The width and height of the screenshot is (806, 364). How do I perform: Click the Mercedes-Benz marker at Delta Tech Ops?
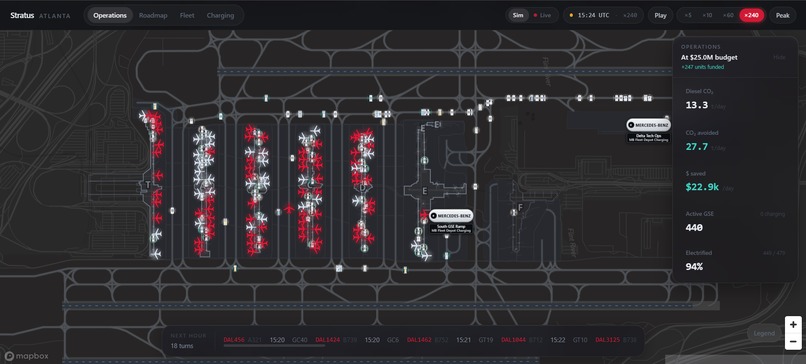pyautogui.click(x=648, y=125)
